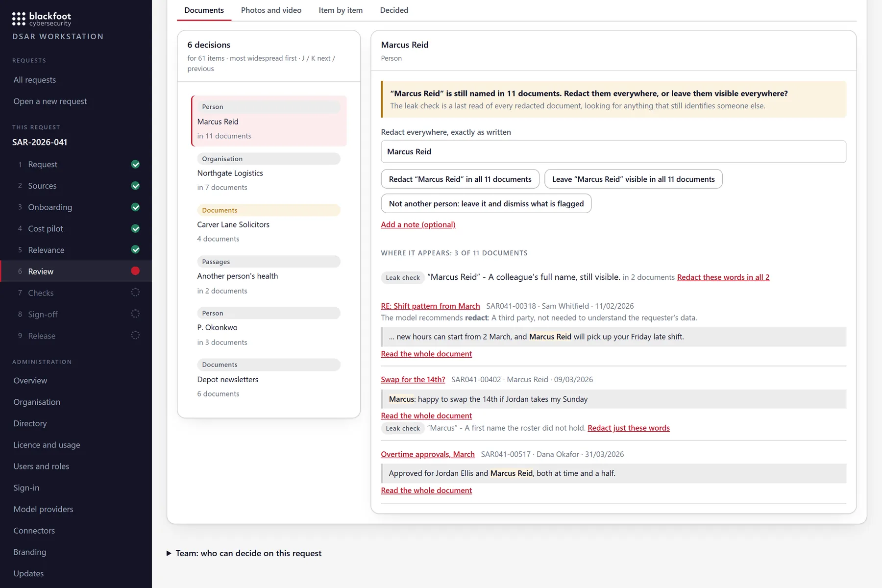882x588 pixels.
Task: Open RE: Shift pattern from March document
Action: click(x=430, y=306)
